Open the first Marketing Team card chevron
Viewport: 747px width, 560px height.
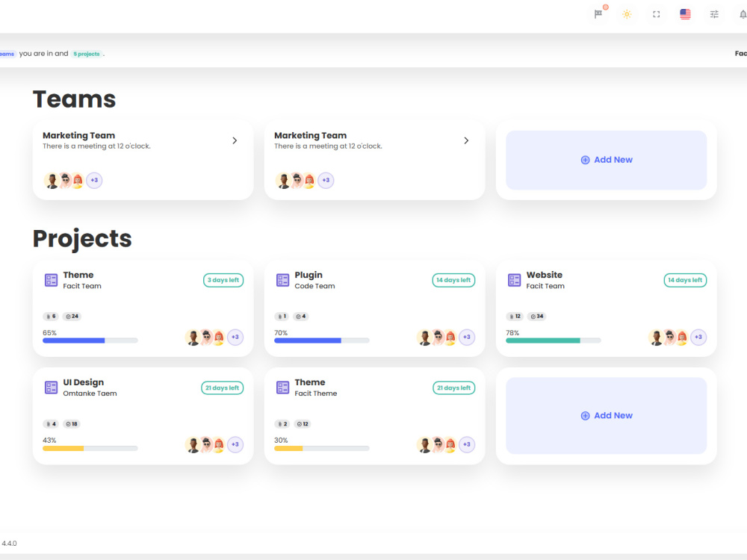click(235, 140)
